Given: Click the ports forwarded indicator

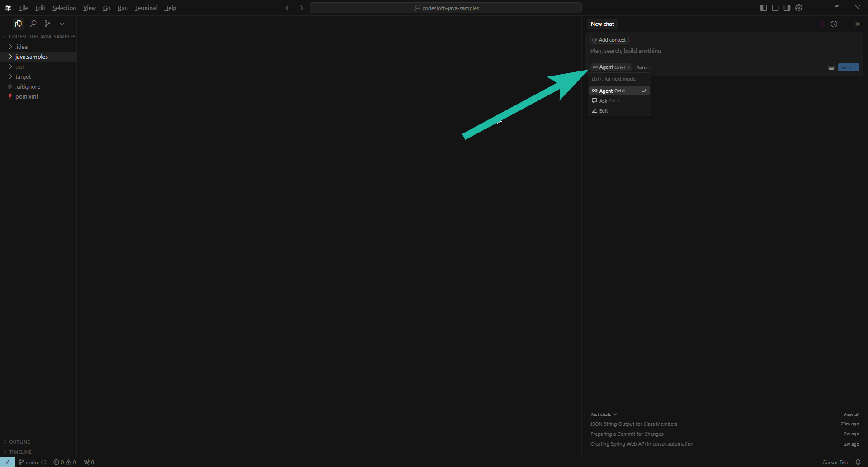Looking at the screenshot, I should [x=89, y=462].
